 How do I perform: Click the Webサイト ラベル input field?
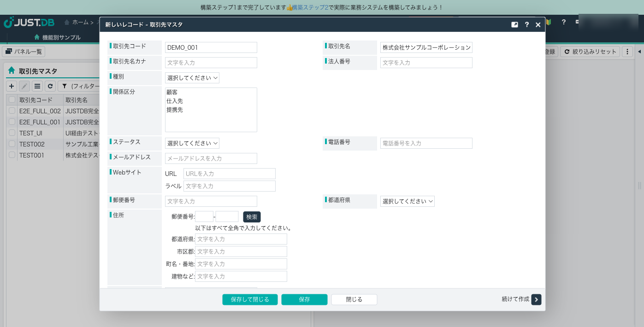[x=230, y=186]
